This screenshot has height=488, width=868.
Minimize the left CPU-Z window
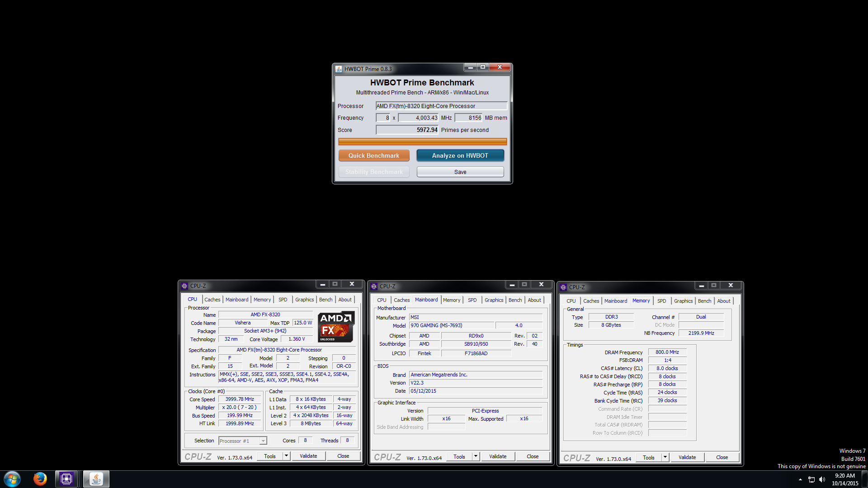322,284
